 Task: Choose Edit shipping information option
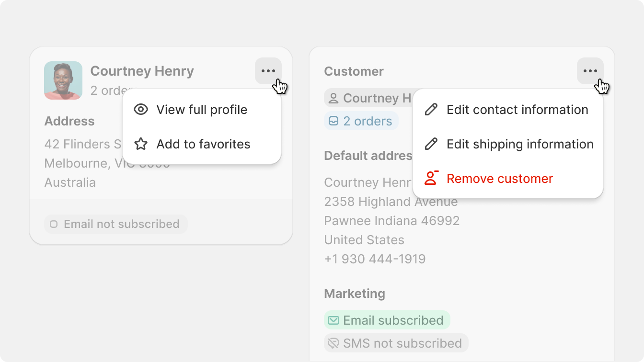coord(520,144)
